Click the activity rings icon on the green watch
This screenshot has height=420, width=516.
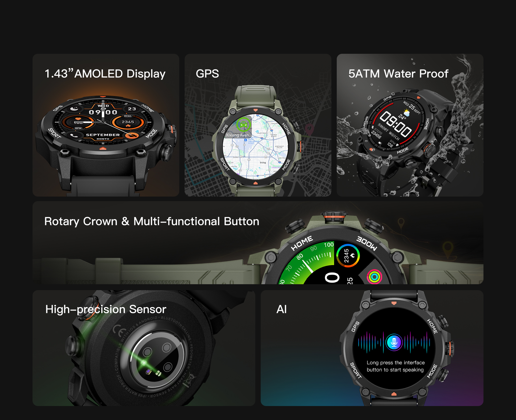[374, 276]
